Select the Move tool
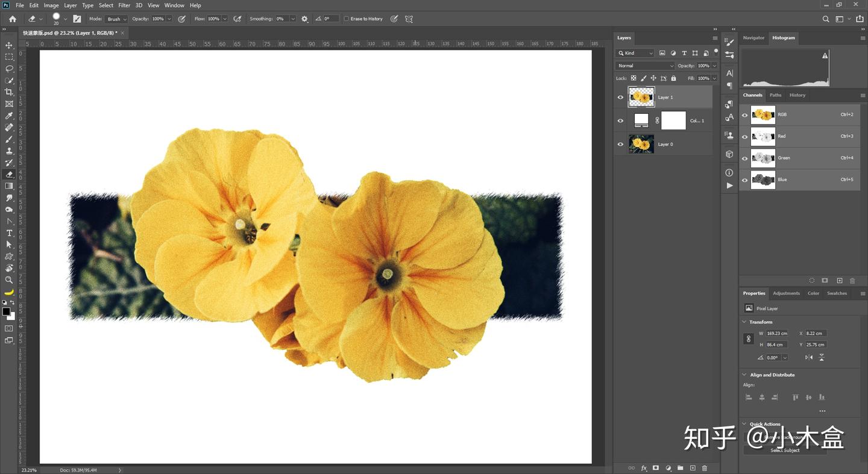The height and width of the screenshot is (474, 868). (x=9, y=45)
